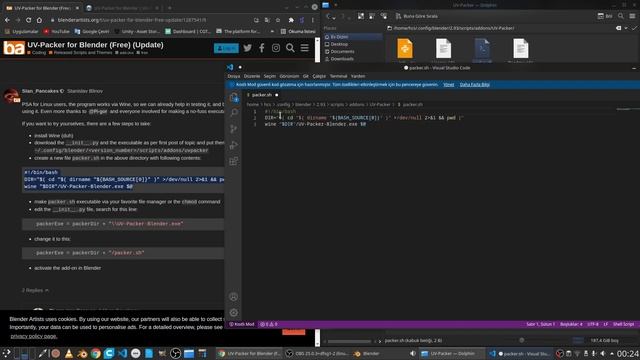This screenshot has width=640, height=360.
Task: Adjust the Dolphin icon zoom slider
Action: pos(522,340)
